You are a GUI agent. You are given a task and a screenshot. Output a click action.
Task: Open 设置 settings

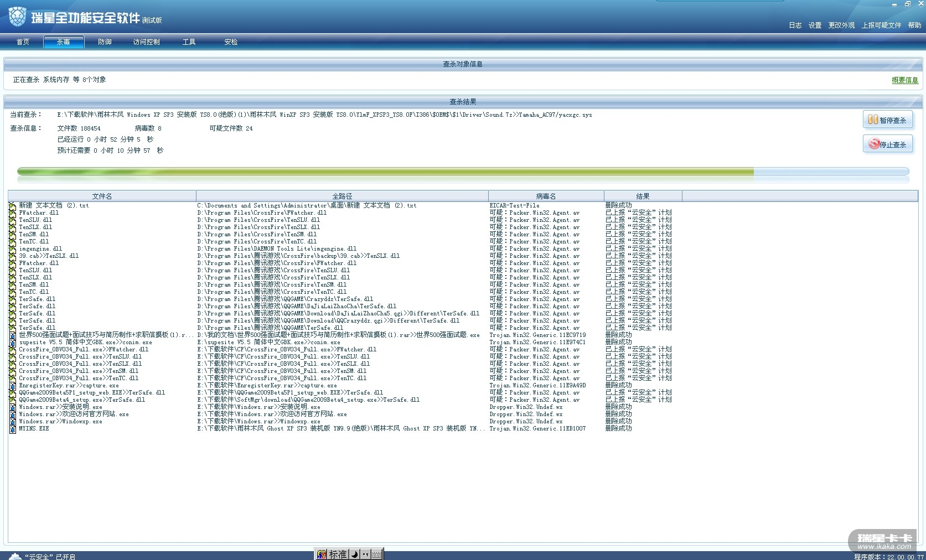(x=815, y=25)
